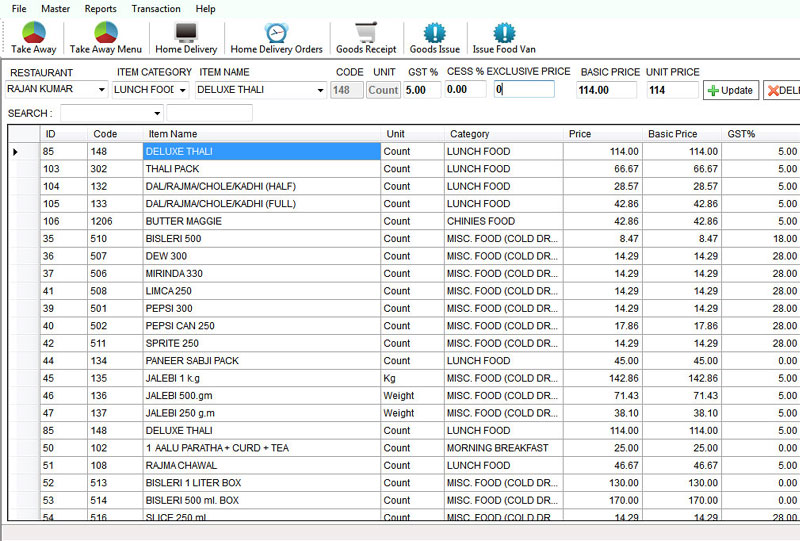
Task: Open Home Delivery Orders clock icon
Action: tap(276, 33)
